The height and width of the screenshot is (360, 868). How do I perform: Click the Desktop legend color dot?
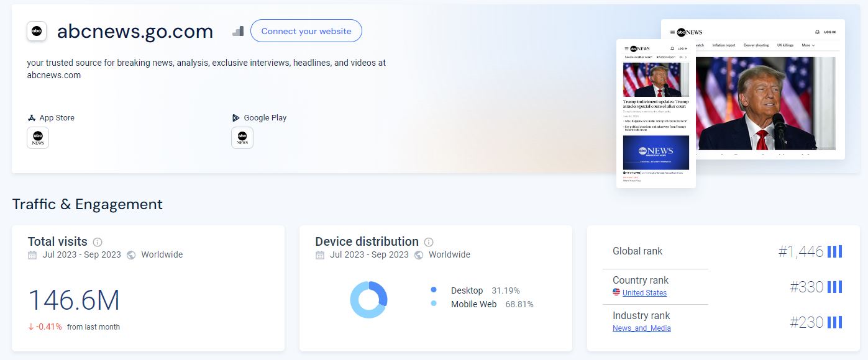[434, 290]
